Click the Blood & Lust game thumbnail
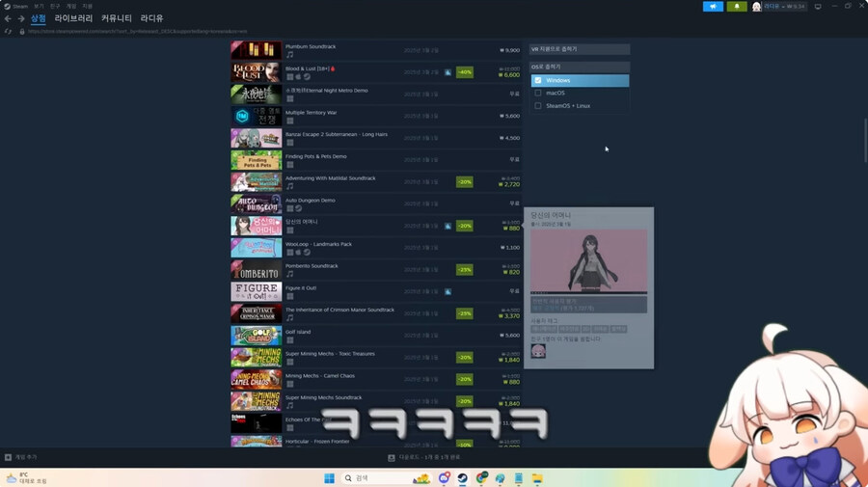Screen dimensions: 868x487 click(256, 71)
